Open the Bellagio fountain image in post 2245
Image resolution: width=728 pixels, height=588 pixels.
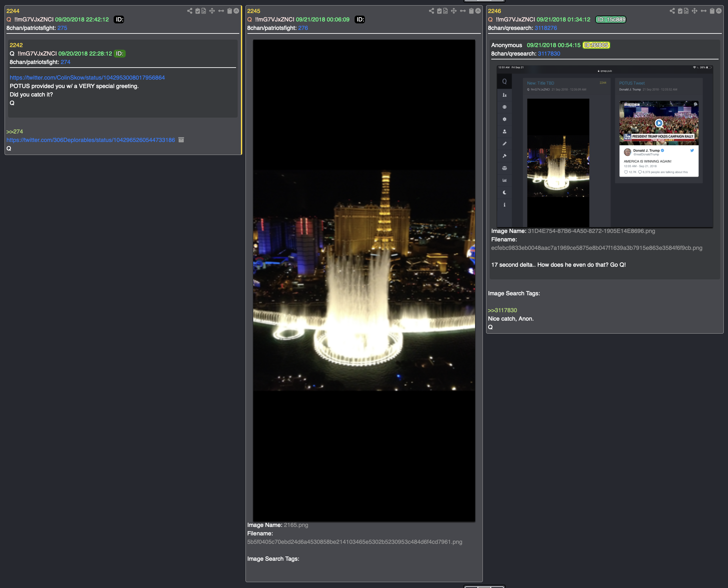tap(364, 281)
